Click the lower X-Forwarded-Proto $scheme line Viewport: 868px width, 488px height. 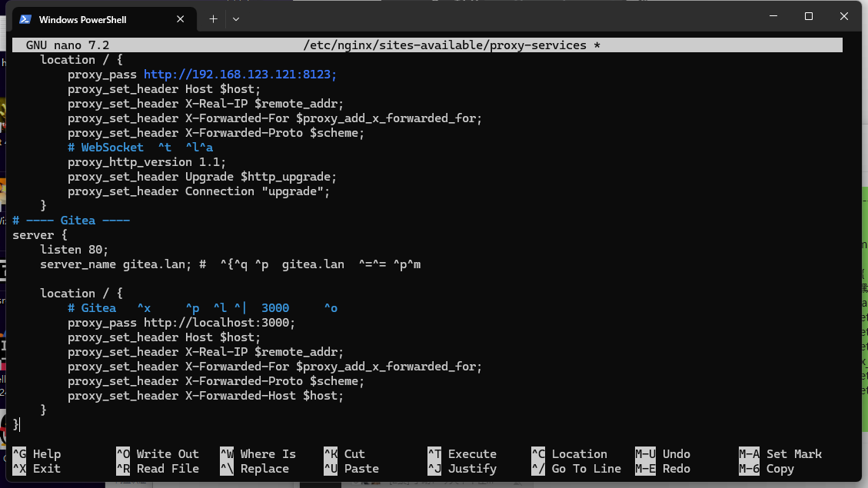(x=216, y=381)
